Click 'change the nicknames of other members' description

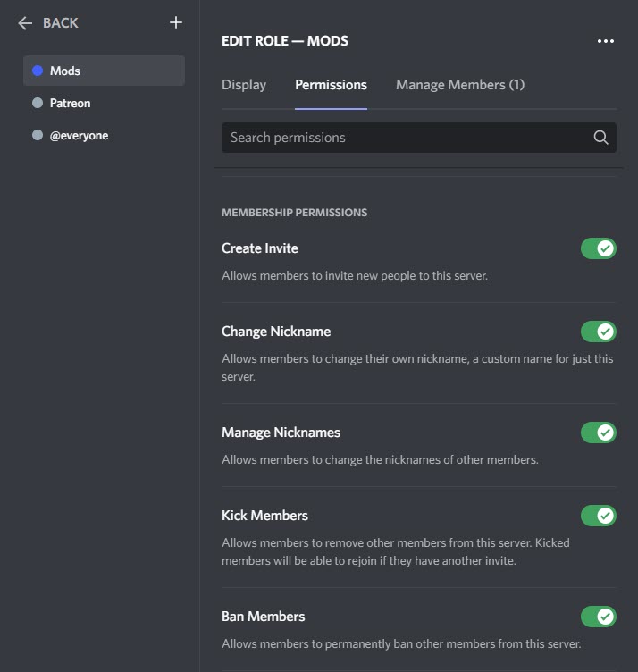click(380, 460)
